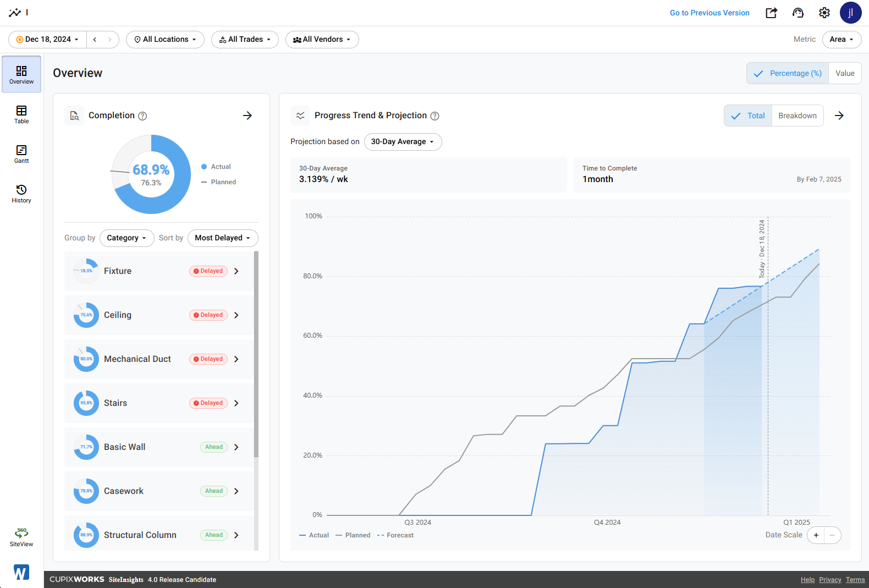Screen dimensions: 869x588
Task: Toggle Forecast series in chart legend
Action: click(395, 535)
